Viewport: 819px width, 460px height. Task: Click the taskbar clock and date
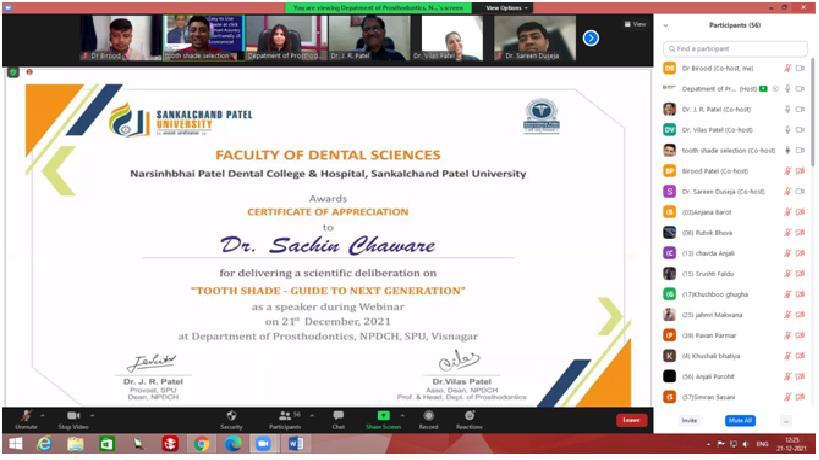click(791, 444)
